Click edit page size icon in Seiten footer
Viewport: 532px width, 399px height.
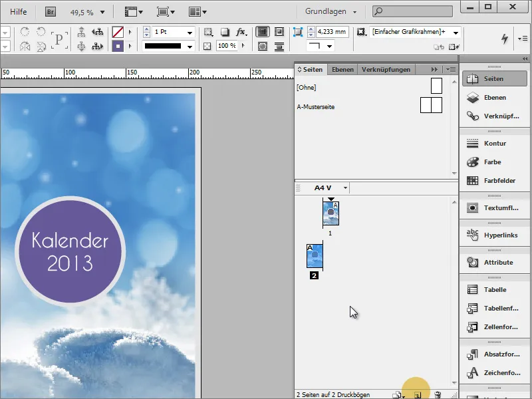click(398, 395)
